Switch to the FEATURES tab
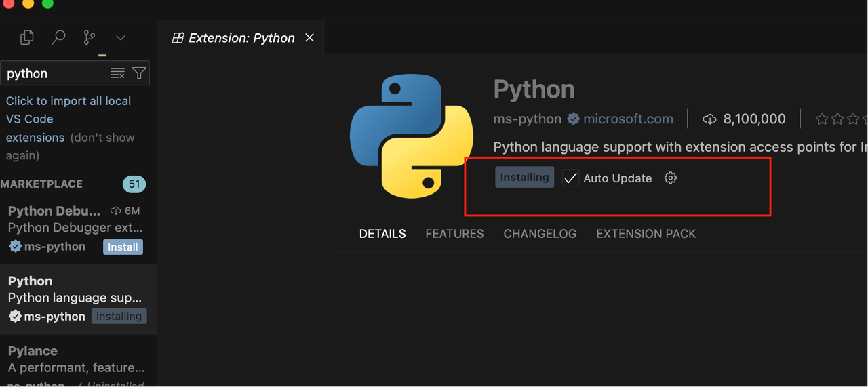Screen dimensions: 868x387 [x=454, y=234]
